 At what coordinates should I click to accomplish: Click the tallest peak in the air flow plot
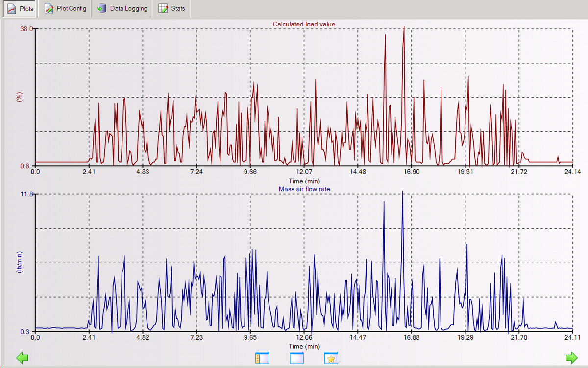click(x=402, y=192)
